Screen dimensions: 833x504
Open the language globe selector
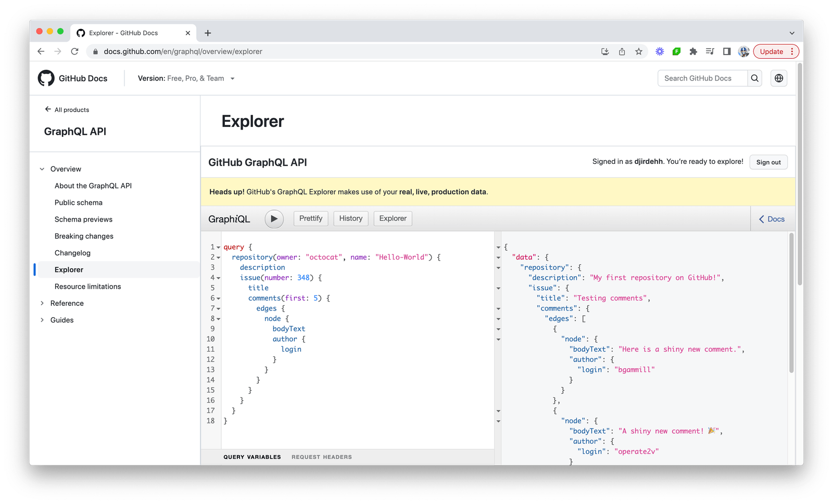(779, 78)
